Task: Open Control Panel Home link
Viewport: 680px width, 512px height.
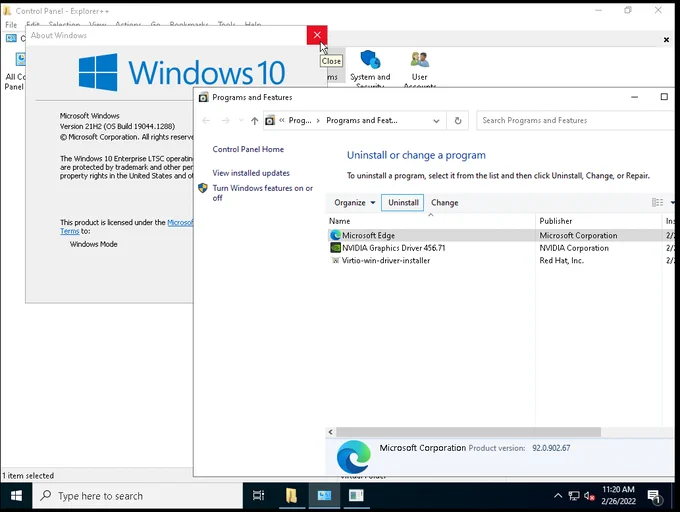Action: pyautogui.click(x=248, y=149)
